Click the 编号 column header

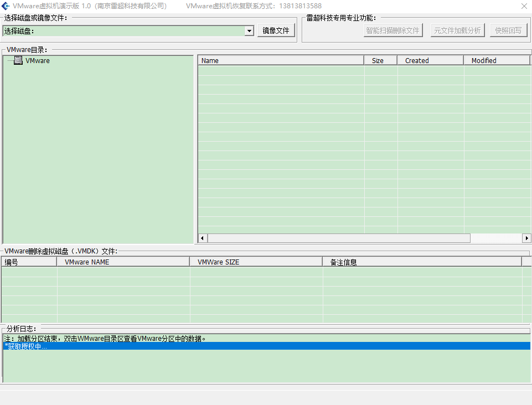click(x=29, y=262)
